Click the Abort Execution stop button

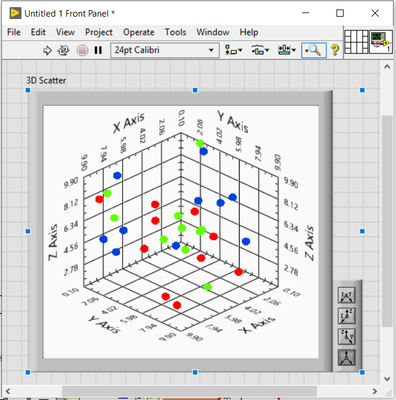[x=82, y=51]
